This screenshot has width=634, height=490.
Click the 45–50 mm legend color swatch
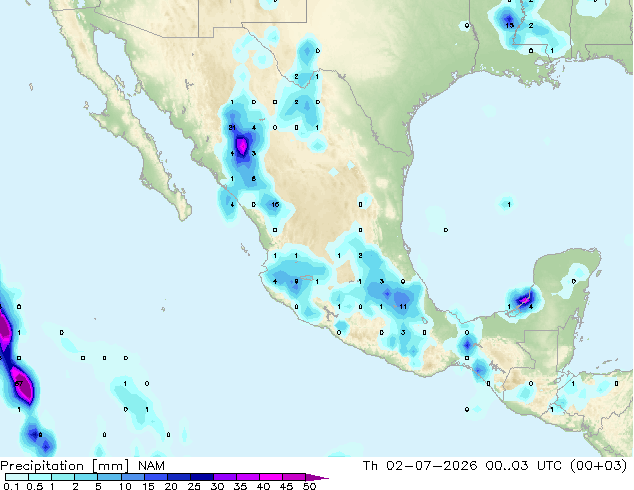coord(294,477)
